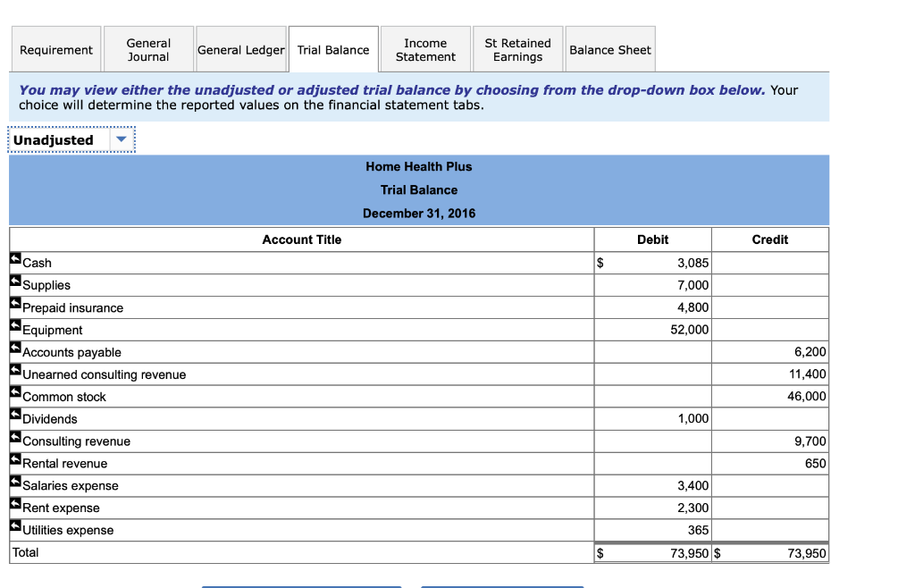
Task: Click the arrow next to Rental revenue
Action: [14, 458]
